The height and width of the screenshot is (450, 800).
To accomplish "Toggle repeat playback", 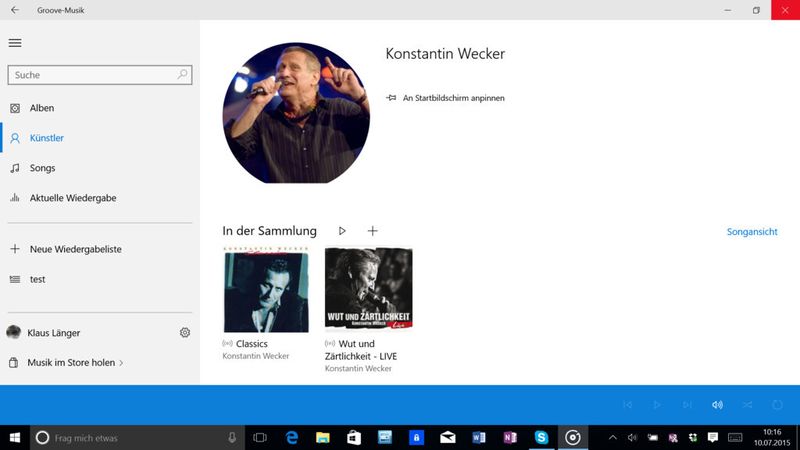I will click(x=778, y=405).
